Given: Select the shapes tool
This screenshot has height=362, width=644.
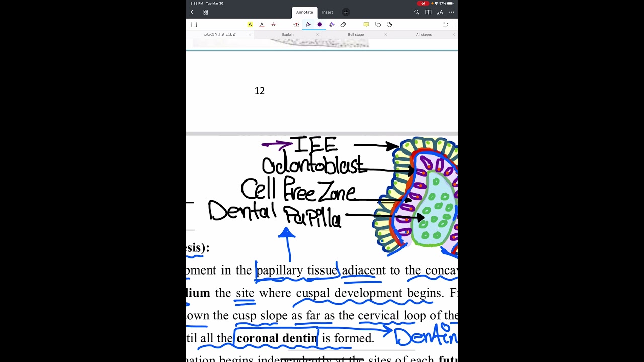Looking at the screenshot, I should pyautogui.click(x=378, y=24).
